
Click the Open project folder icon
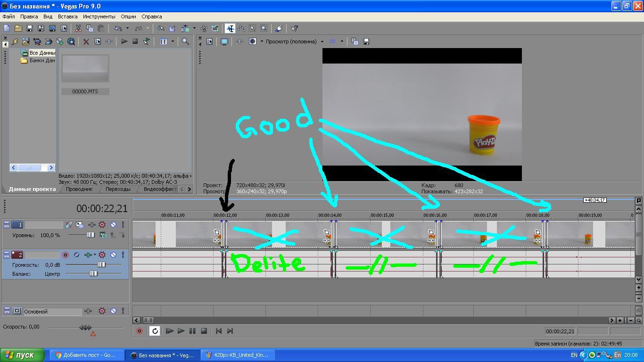click(x=18, y=28)
